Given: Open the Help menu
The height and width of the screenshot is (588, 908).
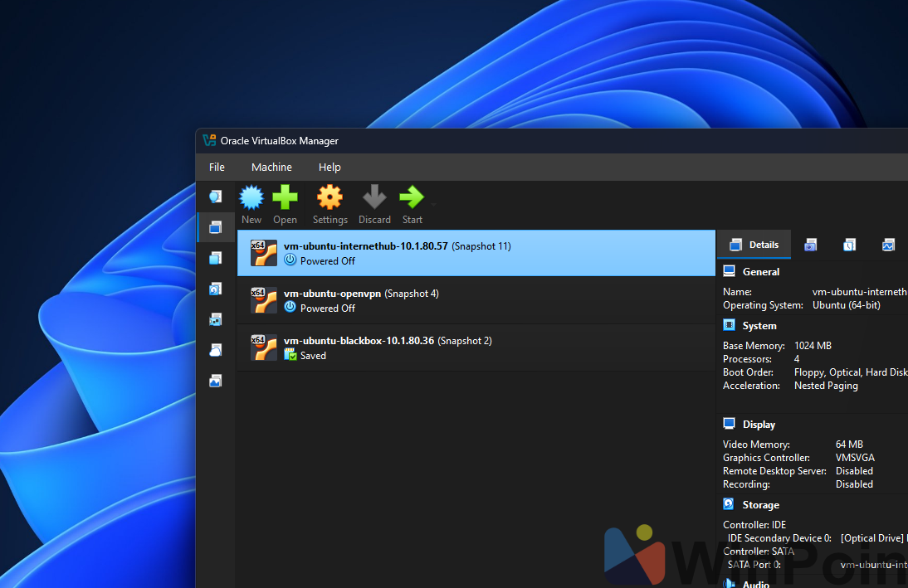Looking at the screenshot, I should tap(330, 167).
